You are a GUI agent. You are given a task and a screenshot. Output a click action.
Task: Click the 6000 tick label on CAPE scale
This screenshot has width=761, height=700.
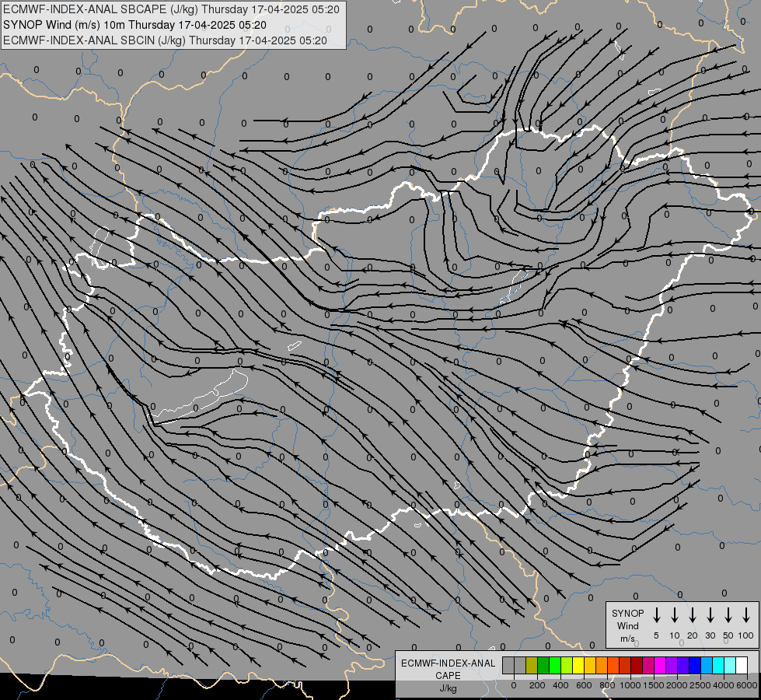pyautogui.click(x=747, y=685)
